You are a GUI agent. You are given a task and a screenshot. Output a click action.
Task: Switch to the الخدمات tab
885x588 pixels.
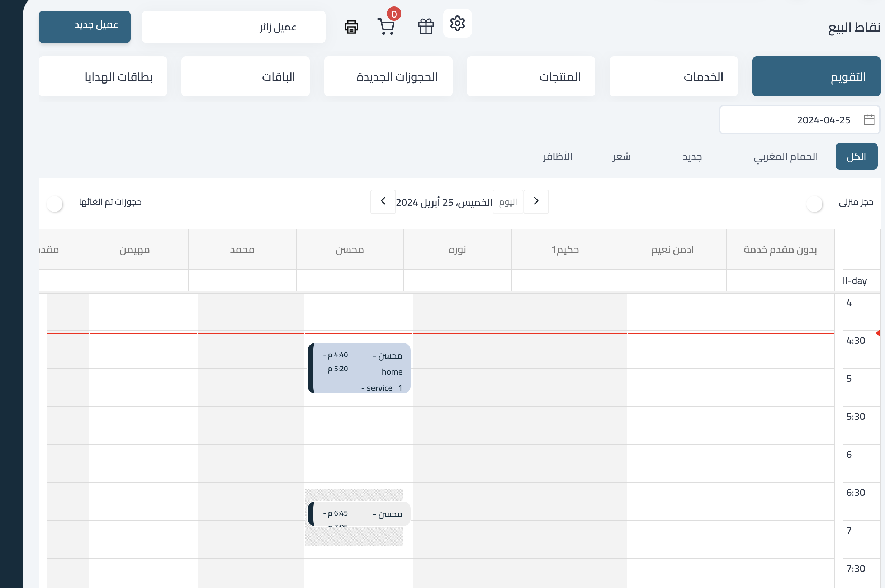673,76
